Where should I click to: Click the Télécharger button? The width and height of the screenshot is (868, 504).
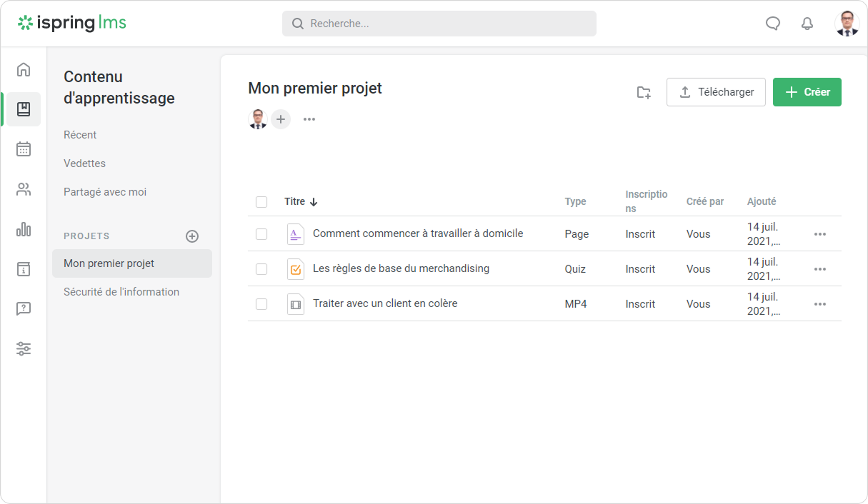tap(715, 92)
